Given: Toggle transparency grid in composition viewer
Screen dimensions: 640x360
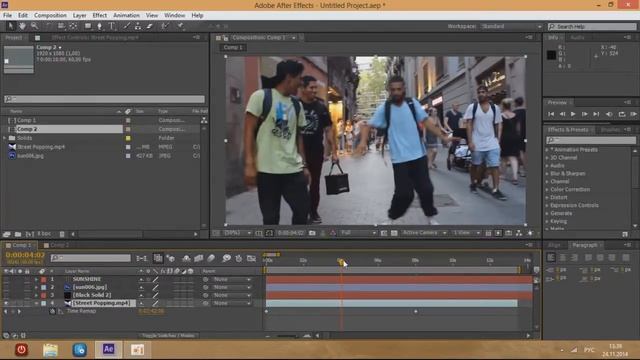Looking at the screenshot, I should tap(394, 233).
